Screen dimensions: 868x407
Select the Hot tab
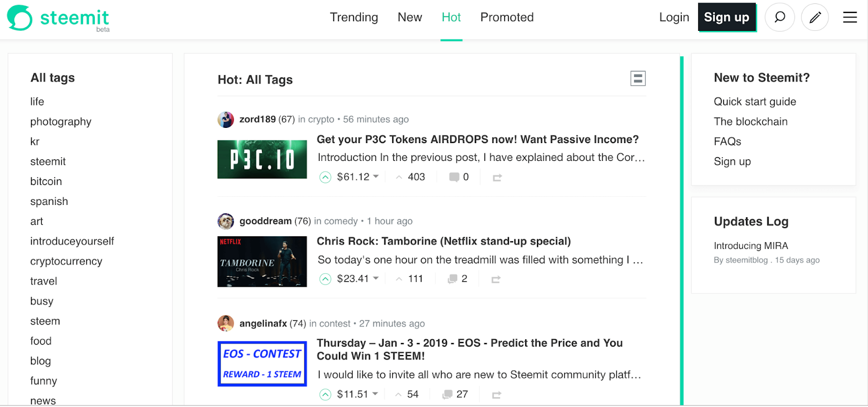coord(451,17)
